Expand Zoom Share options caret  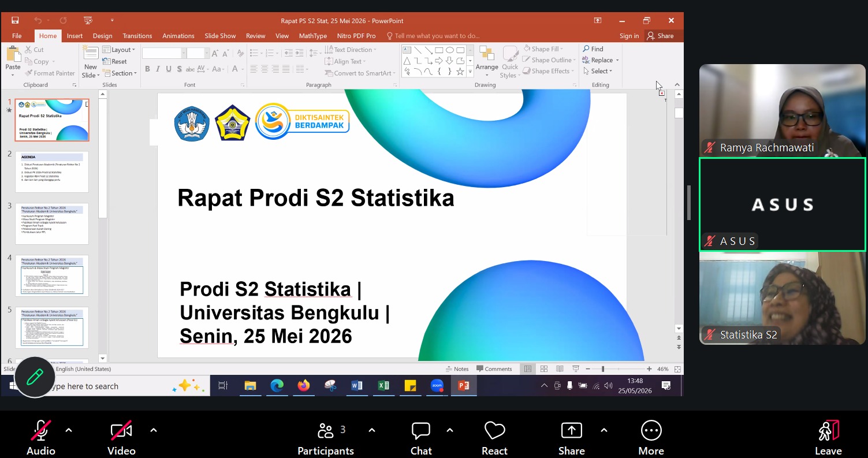coord(603,430)
